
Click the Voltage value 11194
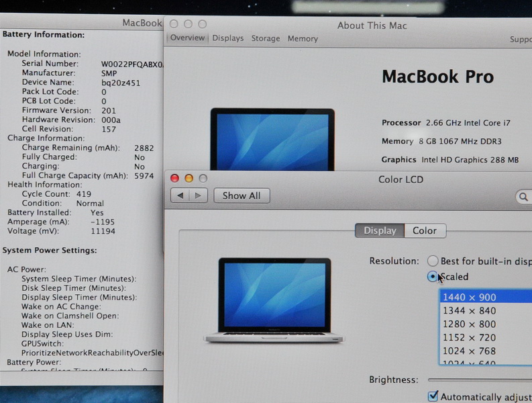pos(103,232)
